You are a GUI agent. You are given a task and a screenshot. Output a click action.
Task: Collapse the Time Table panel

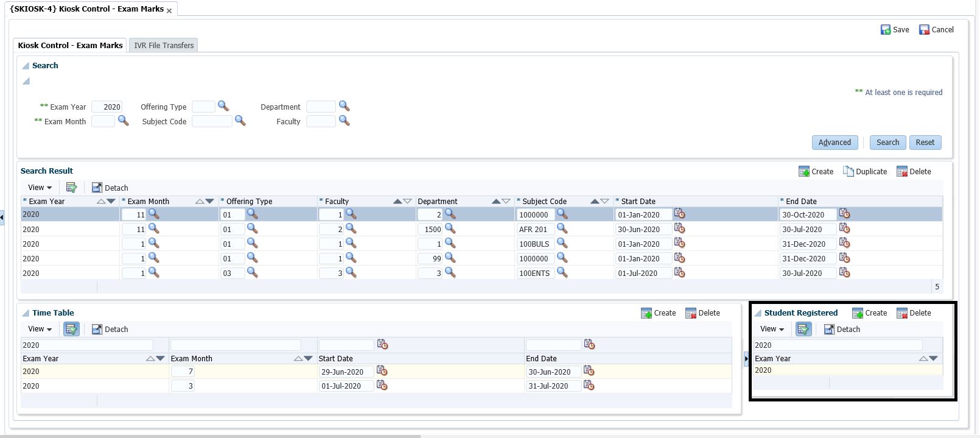26,313
